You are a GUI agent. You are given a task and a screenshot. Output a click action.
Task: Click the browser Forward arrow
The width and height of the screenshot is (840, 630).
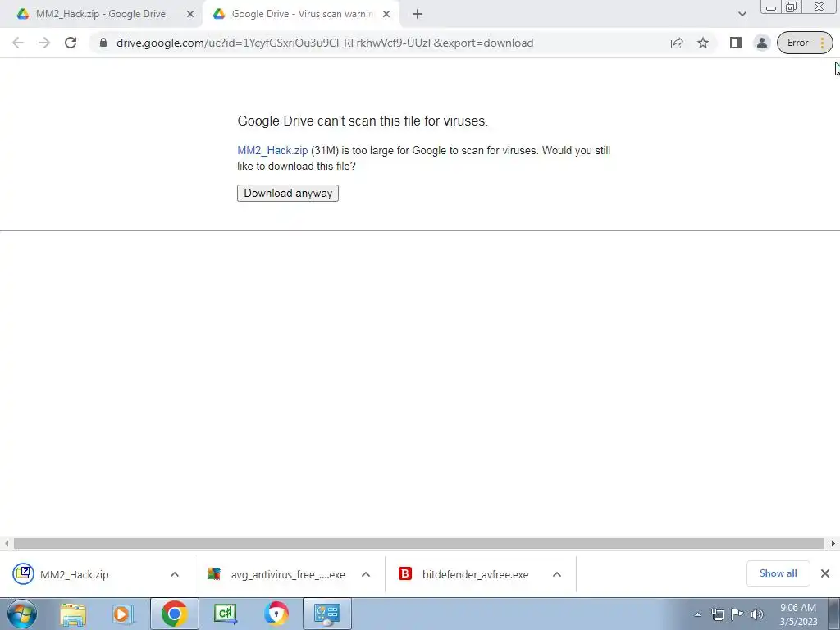[44, 43]
